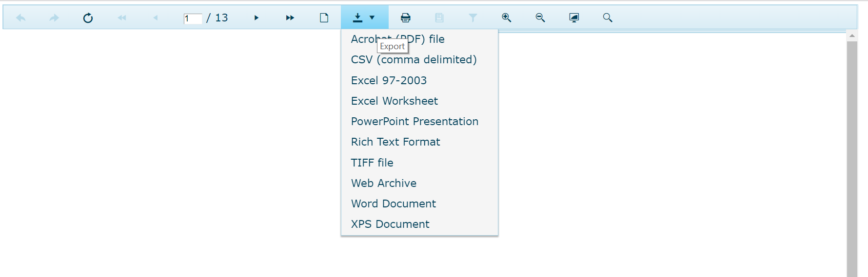Export report as TIFF file

click(x=372, y=163)
